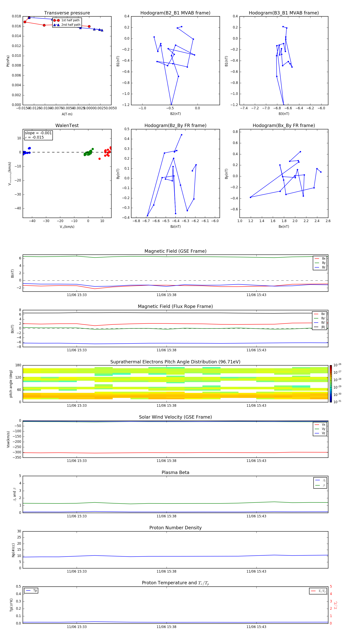Click the Bz' legend entry in Flux Rope panel
351x644 pixels.
pyautogui.click(x=320, y=323)
